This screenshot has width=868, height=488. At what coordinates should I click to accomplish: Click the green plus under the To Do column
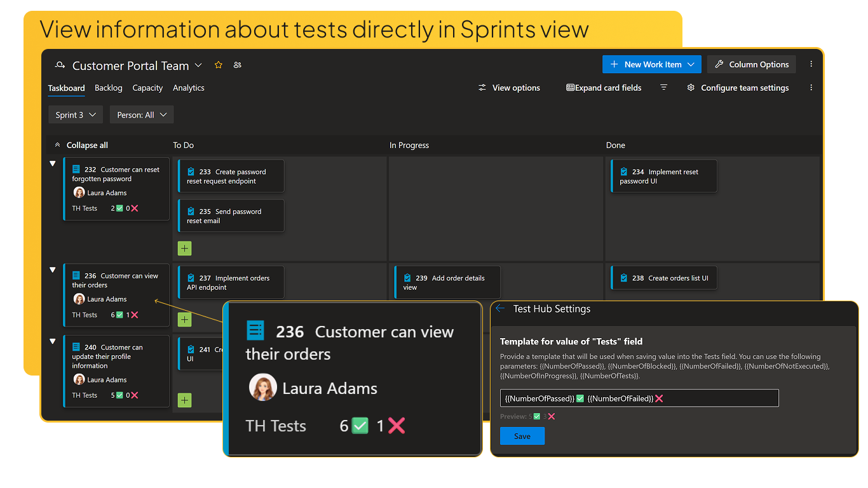tap(184, 248)
